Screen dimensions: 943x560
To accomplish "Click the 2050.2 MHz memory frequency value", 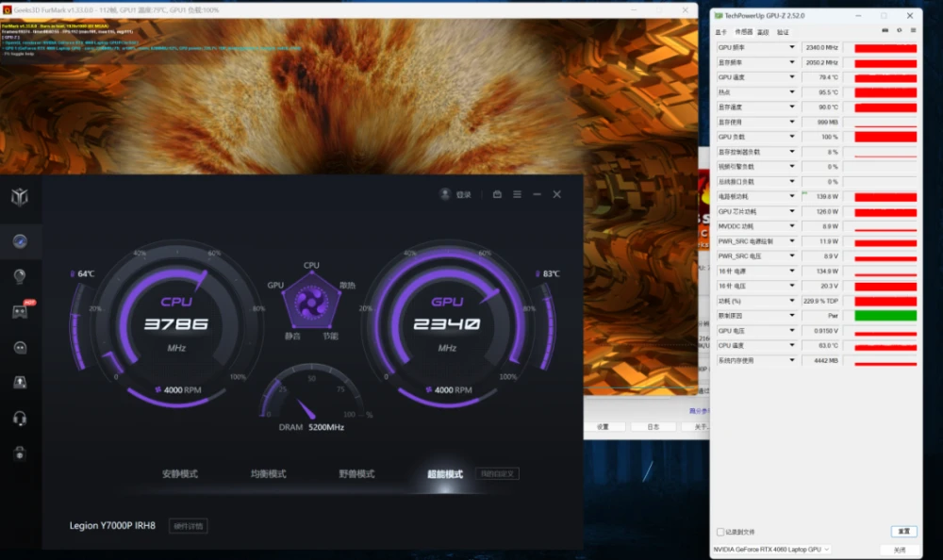I will (821, 62).
